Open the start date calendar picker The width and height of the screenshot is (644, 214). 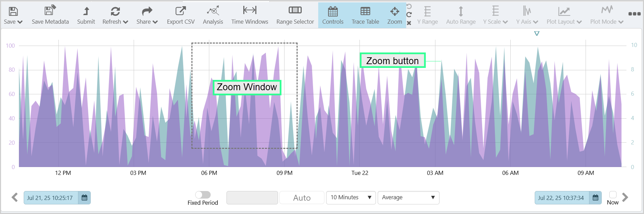pos(84,198)
